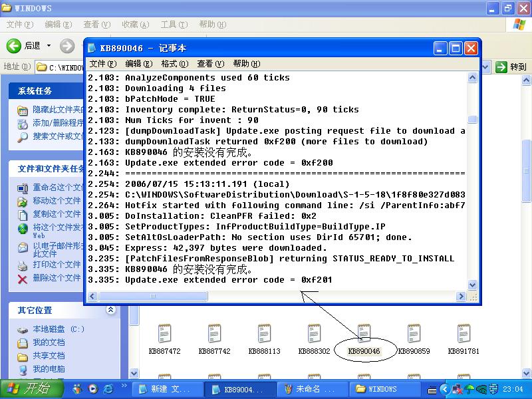Open the KB890046 log file icon
The image size is (532, 399).
point(364,334)
